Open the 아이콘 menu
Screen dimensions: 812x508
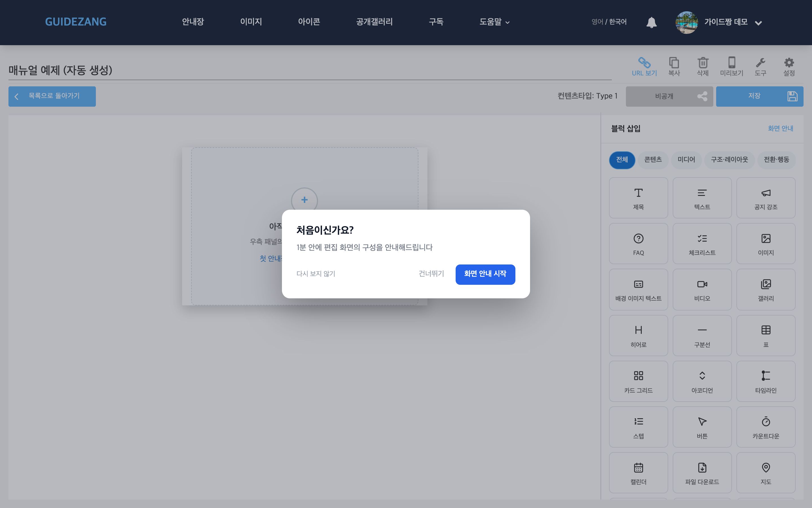tap(309, 22)
